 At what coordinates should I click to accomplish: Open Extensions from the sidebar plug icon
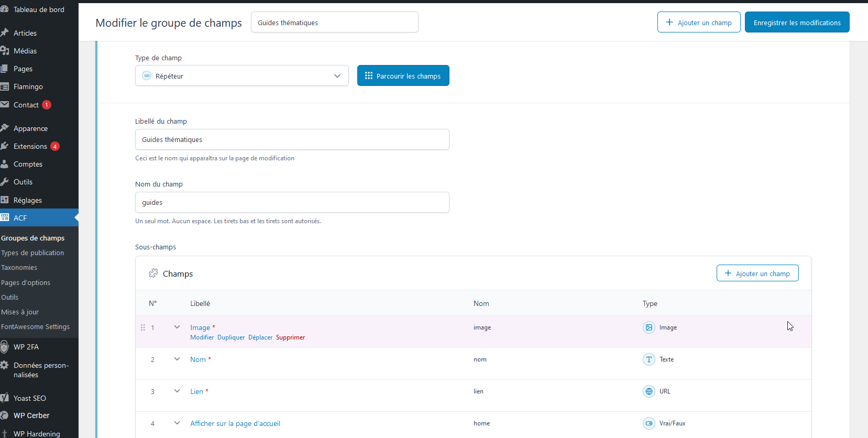click(5, 146)
